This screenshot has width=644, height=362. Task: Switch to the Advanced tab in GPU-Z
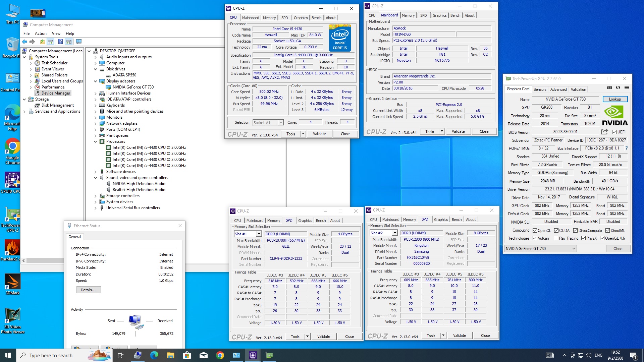tap(558, 89)
